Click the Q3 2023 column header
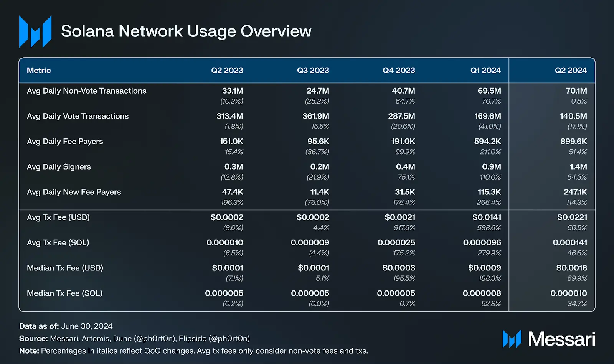 click(x=313, y=71)
